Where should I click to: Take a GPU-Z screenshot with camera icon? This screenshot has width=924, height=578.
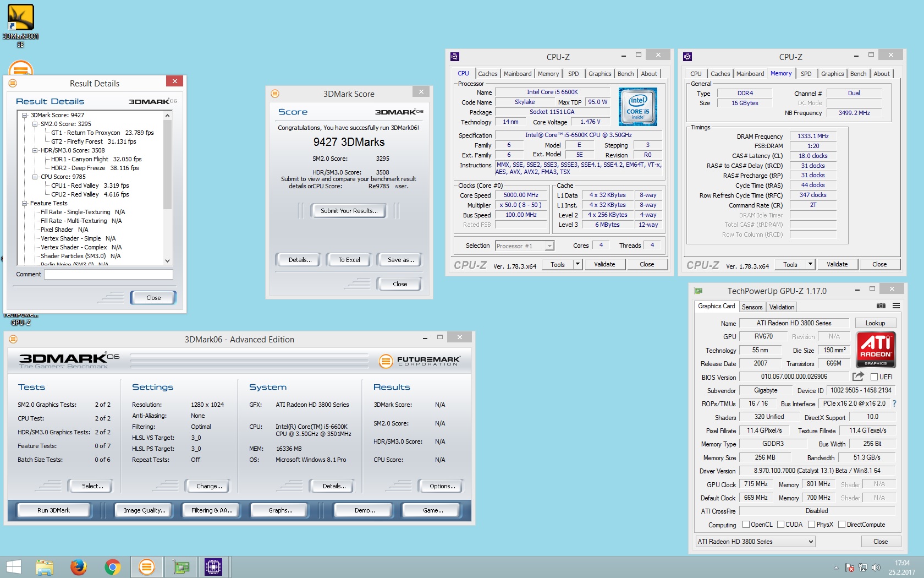click(881, 306)
